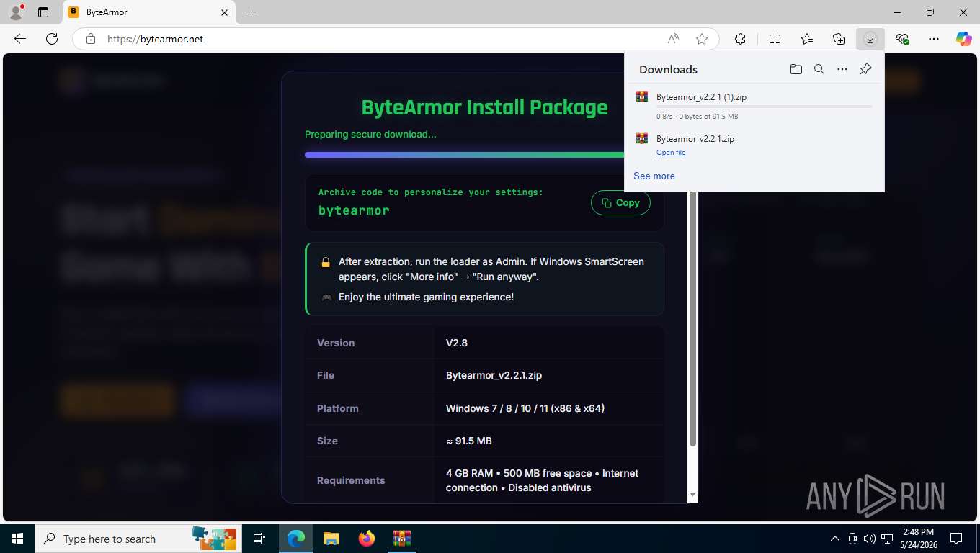Screen dimensions: 980x553
Task: Click the scroll down arrow of dialog
Action: click(692, 494)
